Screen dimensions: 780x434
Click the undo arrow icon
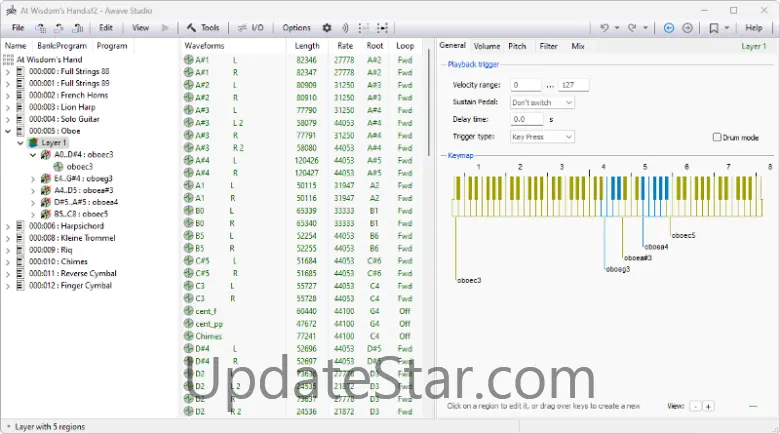[604, 28]
